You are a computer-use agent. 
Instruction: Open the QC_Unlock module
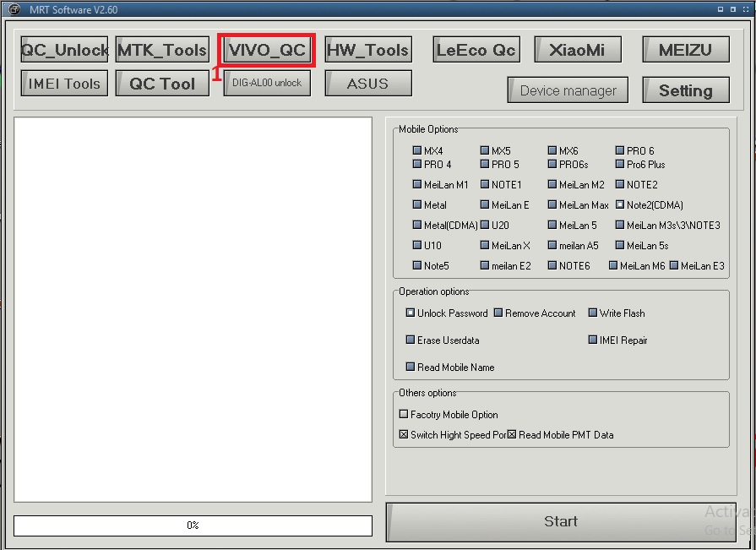coord(64,50)
